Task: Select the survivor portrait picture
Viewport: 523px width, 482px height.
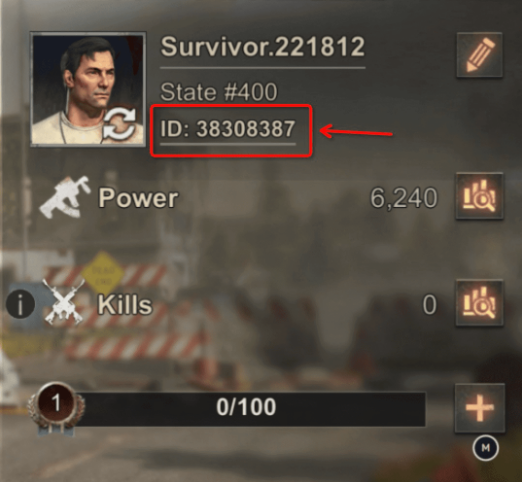Action: pyautogui.click(x=88, y=89)
